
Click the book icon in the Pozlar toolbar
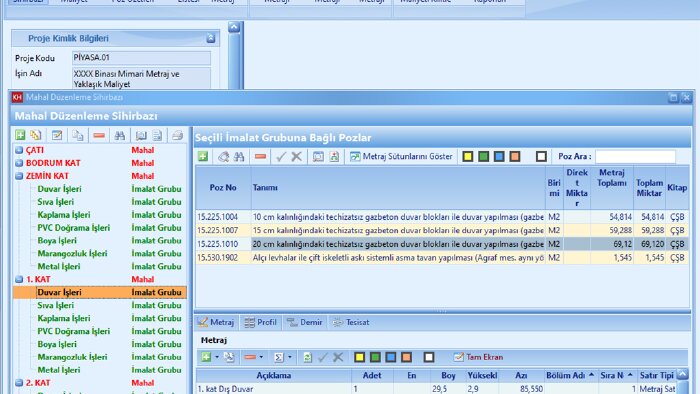point(318,157)
